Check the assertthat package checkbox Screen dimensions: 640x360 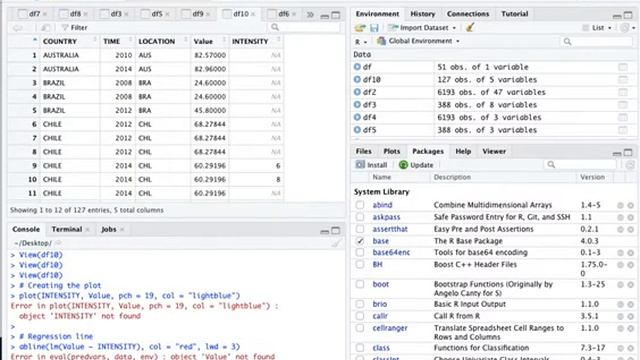point(360,229)
